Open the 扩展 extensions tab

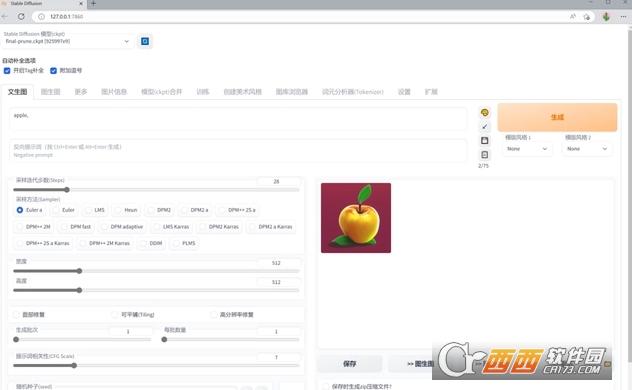pyautogui.click(x=431, y=92)
